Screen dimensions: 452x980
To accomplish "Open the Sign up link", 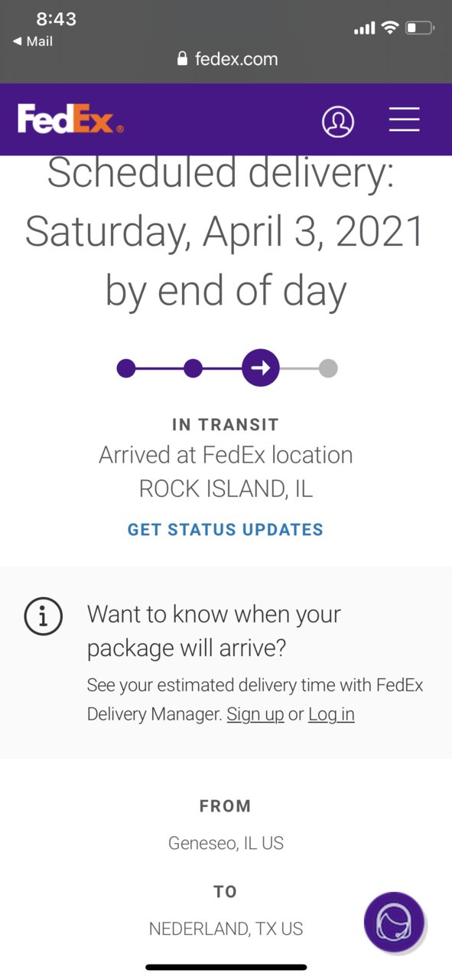I will click(x=255, y=714).
